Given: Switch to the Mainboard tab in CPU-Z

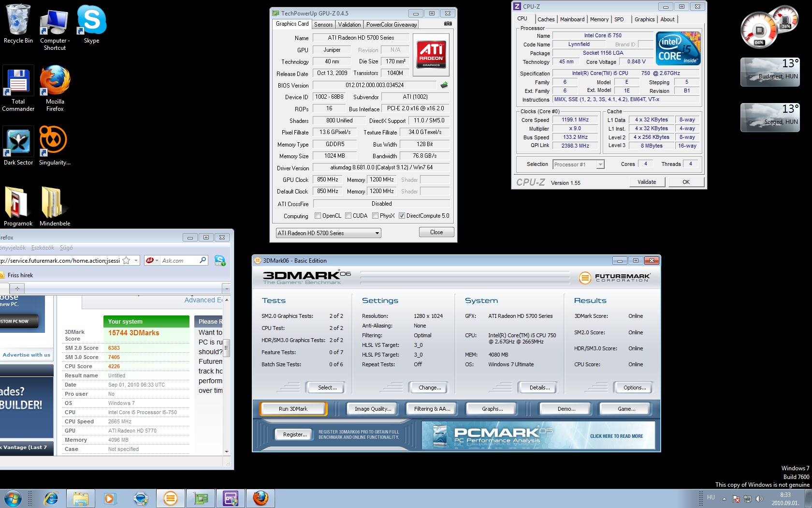Looking at the screenshot, I should coord(572,19).
